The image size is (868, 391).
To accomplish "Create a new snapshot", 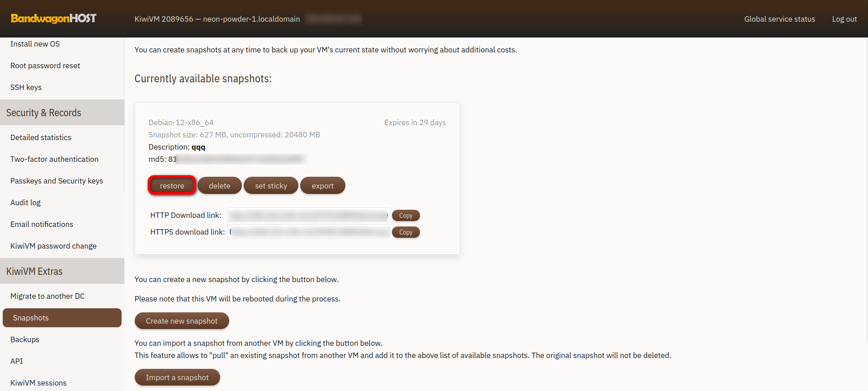I will pyautogui.click(x=182, y=321).
